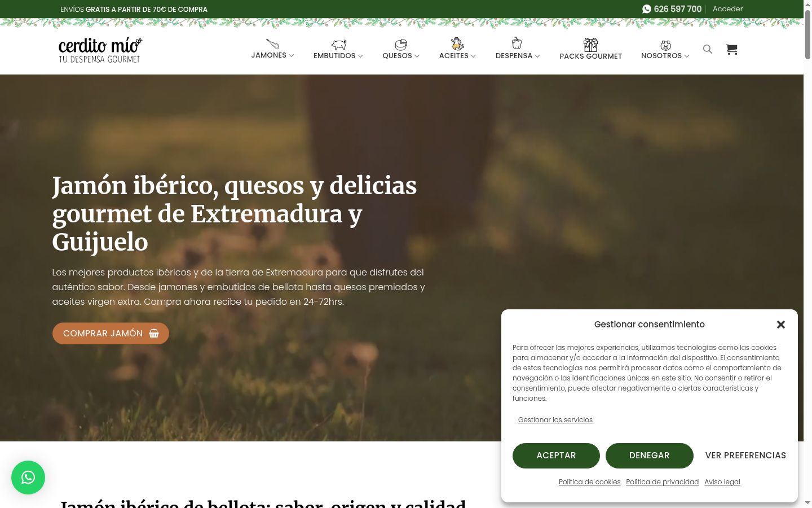This screenshot has width=812, height=508.
Task: Expand the Despensa dropdown chevron
Action: click(537, 56)
